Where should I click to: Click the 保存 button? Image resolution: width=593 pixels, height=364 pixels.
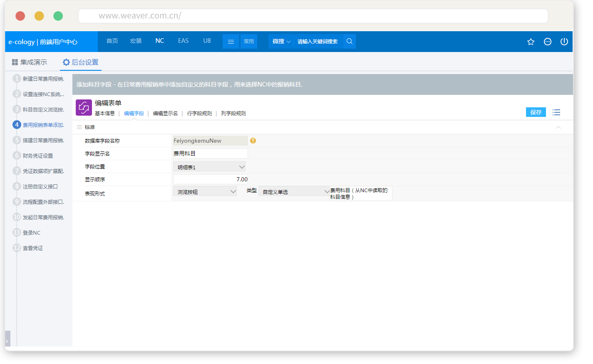click(536, 112)
